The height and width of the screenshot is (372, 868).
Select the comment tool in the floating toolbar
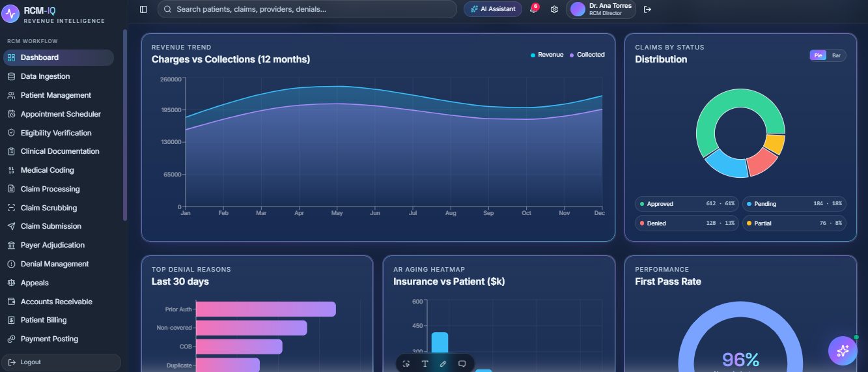tap(462, 364)
